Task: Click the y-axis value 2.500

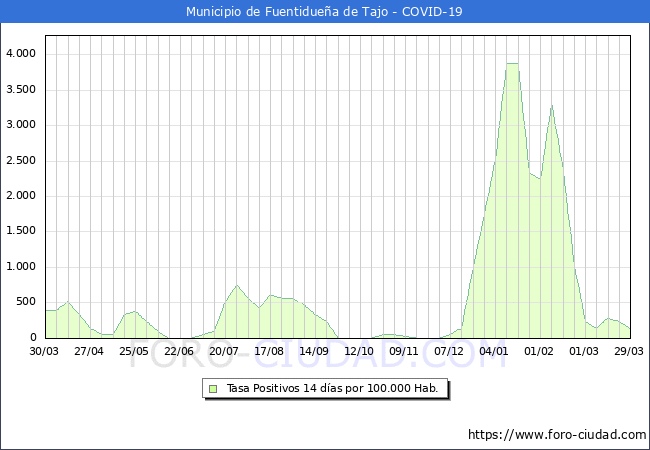Action: tap(21, 160)
